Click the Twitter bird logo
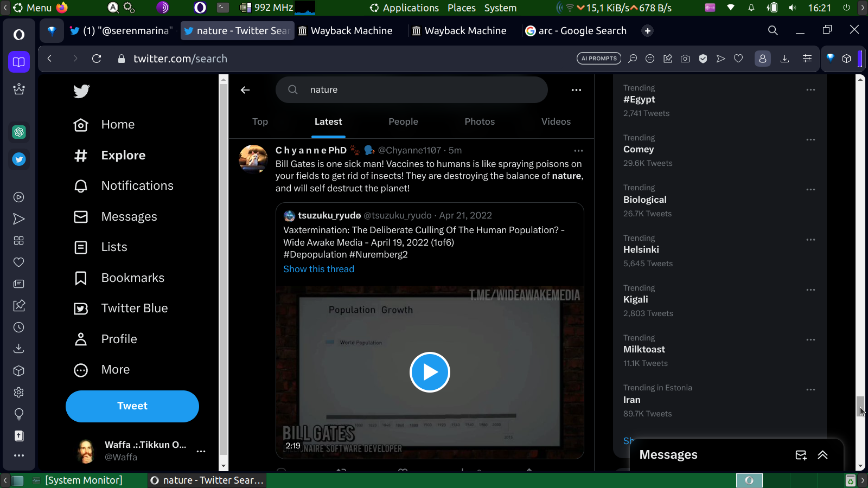 pyautogui.click(x=81, y=91)
